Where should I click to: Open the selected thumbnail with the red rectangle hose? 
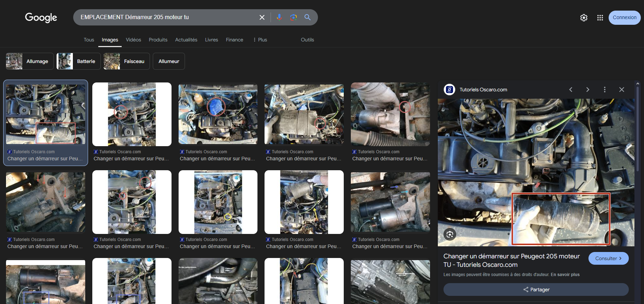(x=46, y=114)
